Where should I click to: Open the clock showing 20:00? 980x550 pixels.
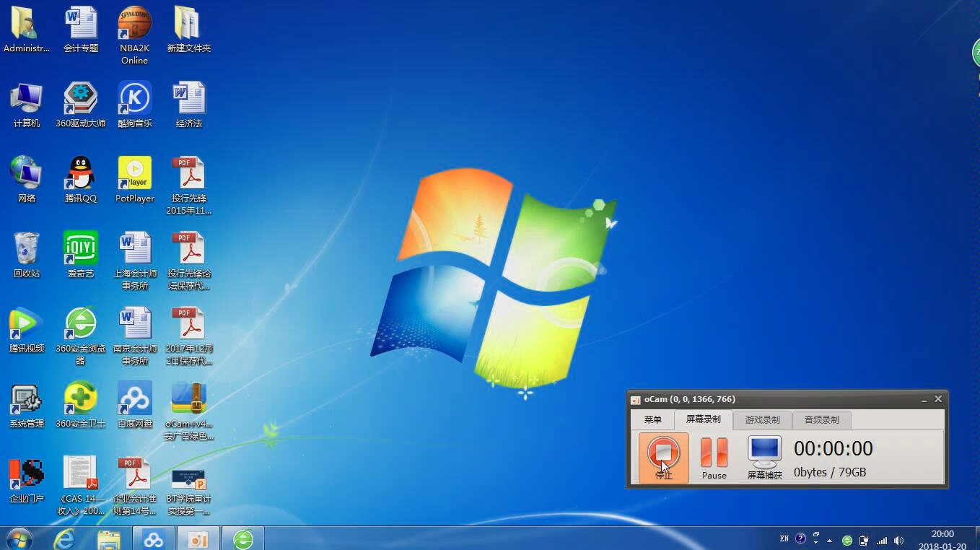point(942,540)
